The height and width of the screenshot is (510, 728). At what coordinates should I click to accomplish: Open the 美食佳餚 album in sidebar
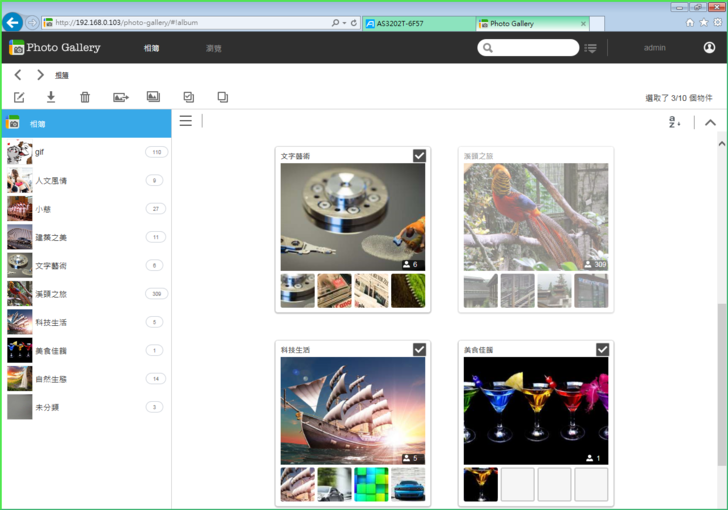coord(86,350)
